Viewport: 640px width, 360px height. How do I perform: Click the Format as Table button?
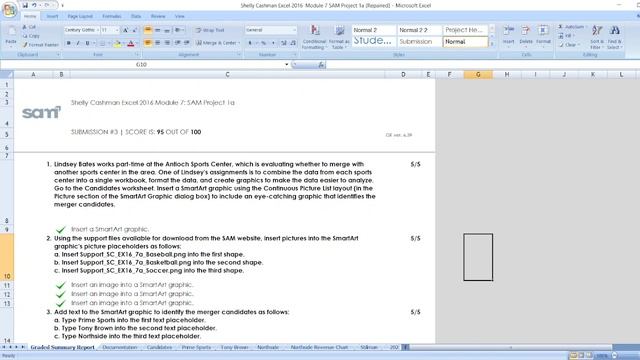(x=339, y=37)
